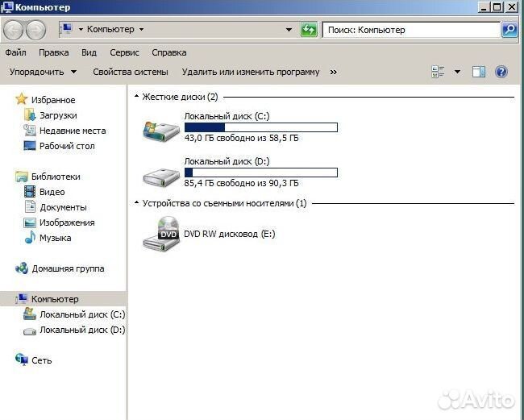Open the Файл menu
The height and width of the screenshot is (420, 524).
pyautogui.click(x=15, y=52)
